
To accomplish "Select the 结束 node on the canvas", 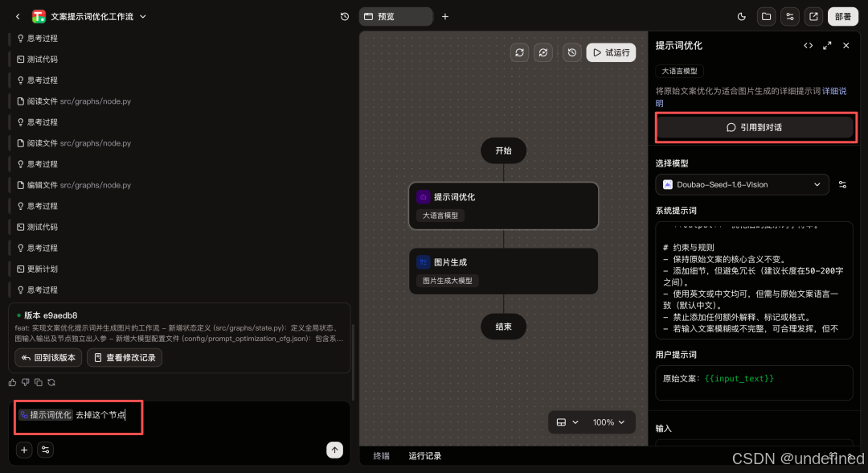I will pyautogui.click(x=503, y=327).
